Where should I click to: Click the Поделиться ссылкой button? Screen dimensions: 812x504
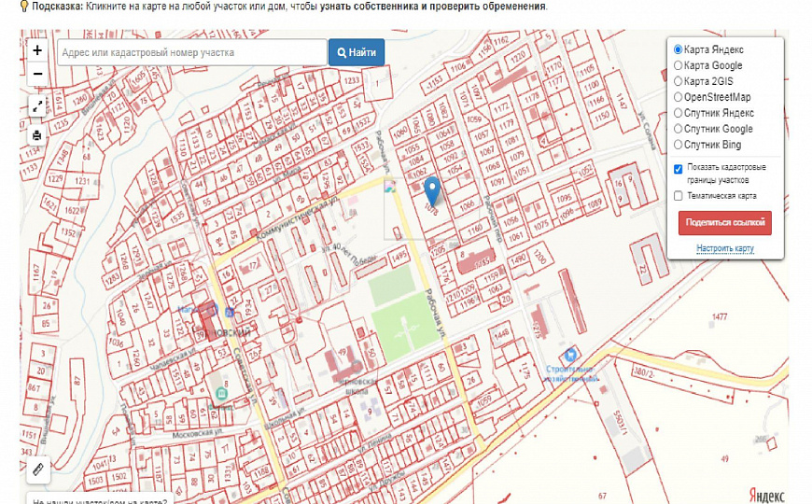(725, 223)
